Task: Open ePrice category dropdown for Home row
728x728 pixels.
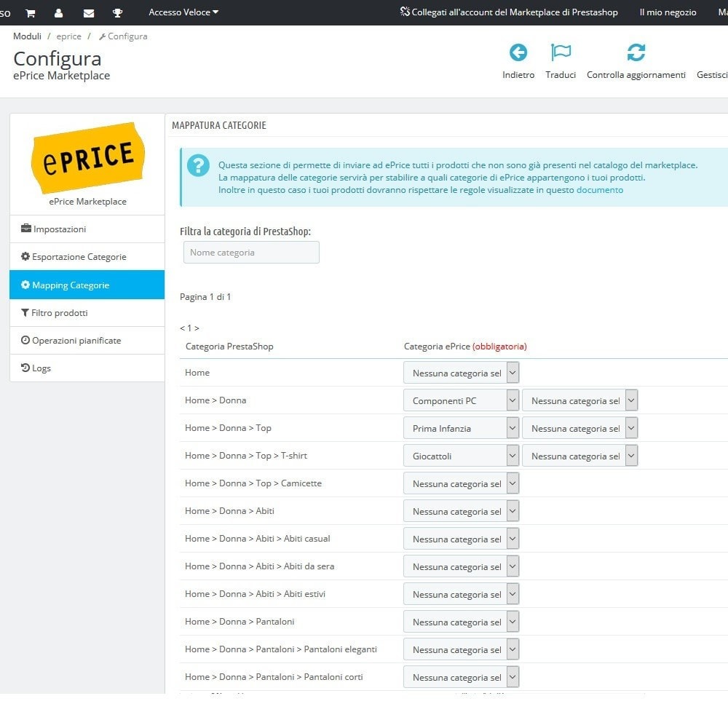Action: tap(461, 373)
